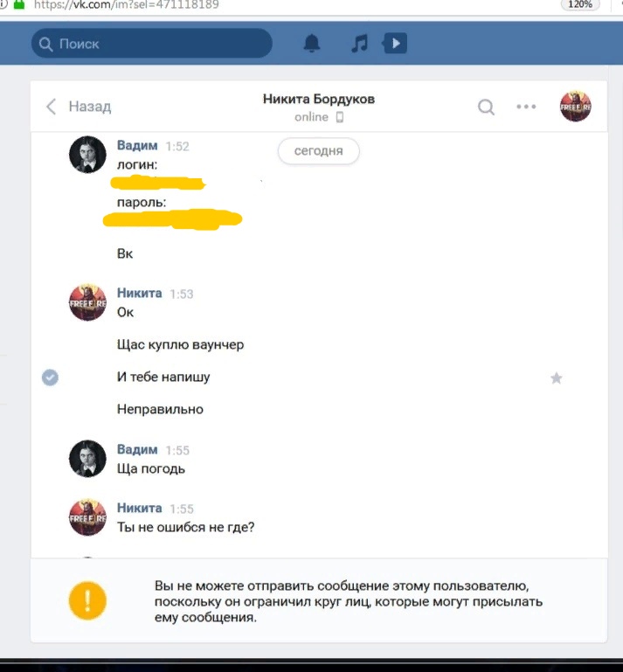The image size is (623, 672).
Task: Click the Free Fire avatar in conversation header
Action: [x=576, y=107]
